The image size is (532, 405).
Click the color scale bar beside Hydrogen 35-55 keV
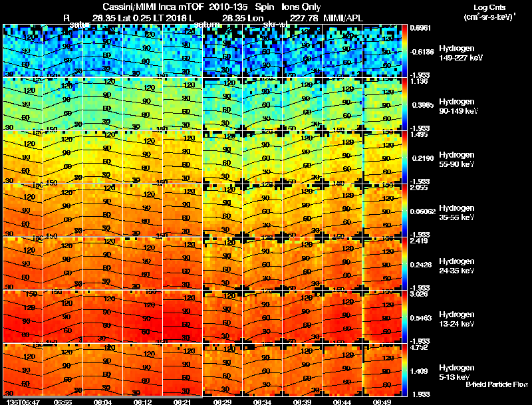[x=405, y=211]
